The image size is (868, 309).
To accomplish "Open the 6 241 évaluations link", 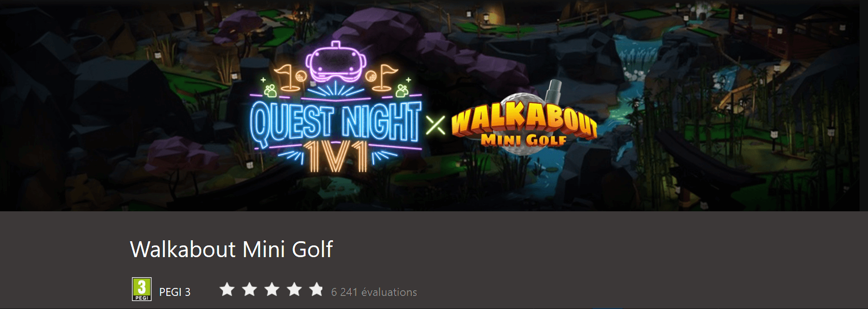I will click(x=374, y=292).
